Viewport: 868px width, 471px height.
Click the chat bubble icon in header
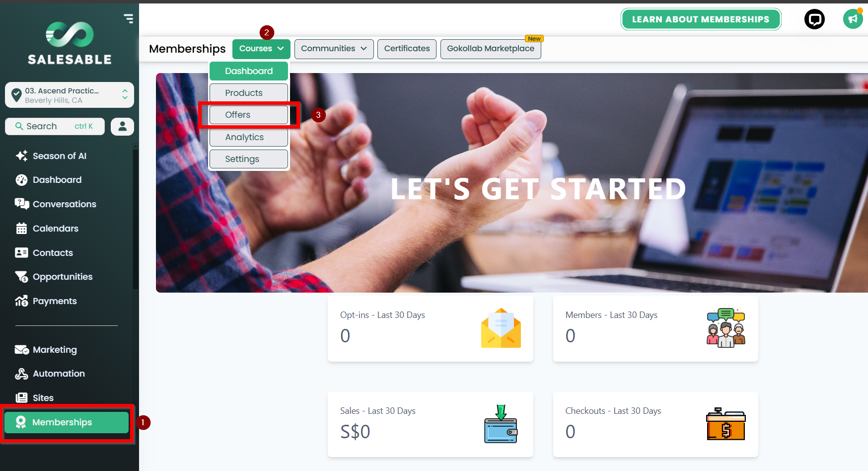(814, 19)
